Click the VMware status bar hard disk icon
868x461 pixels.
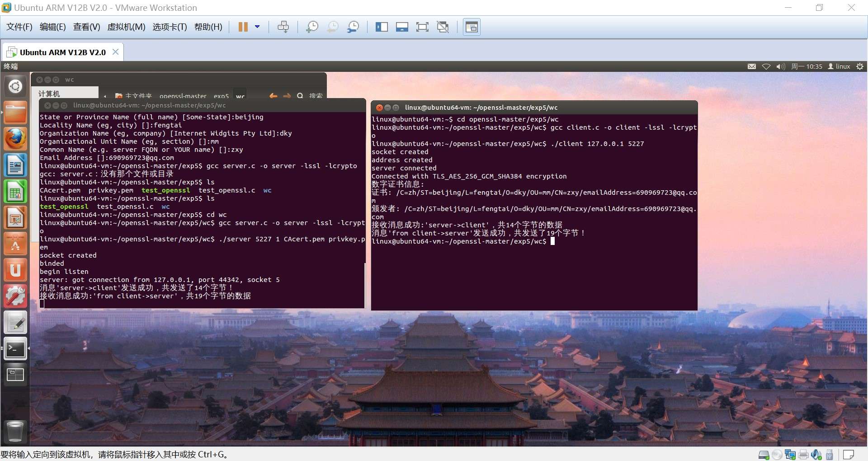pos(764,455)
